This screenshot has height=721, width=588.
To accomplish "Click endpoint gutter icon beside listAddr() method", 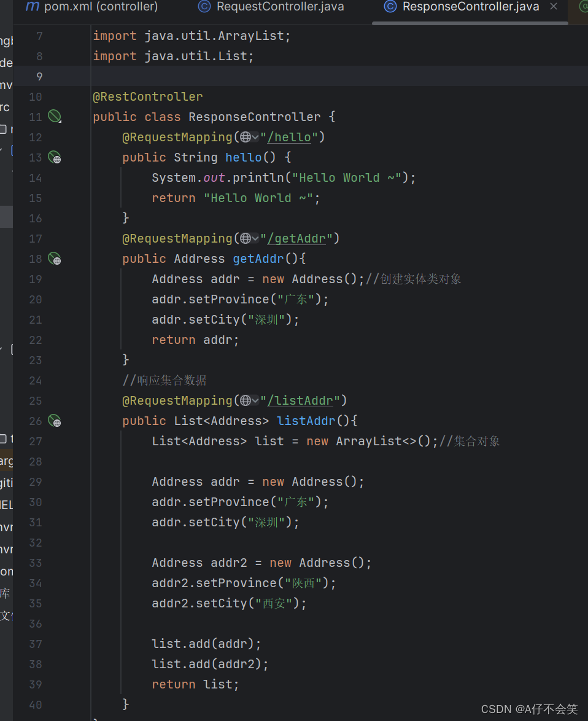I will click(55, 421).
